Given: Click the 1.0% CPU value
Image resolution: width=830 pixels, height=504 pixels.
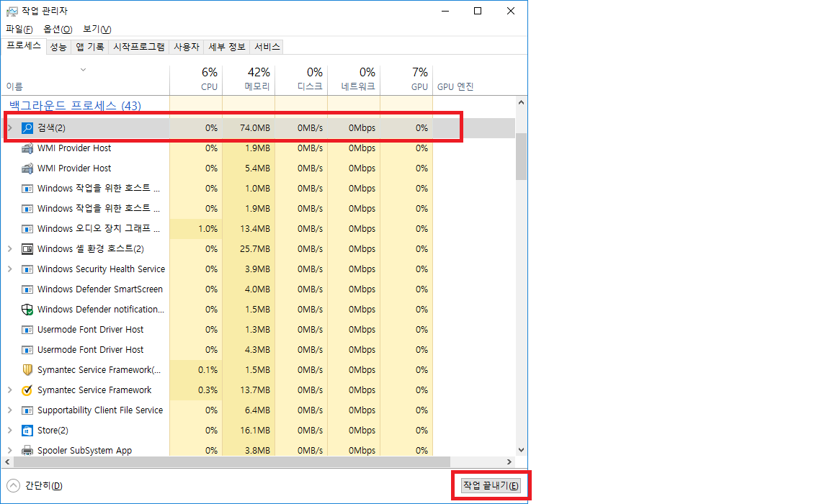Looking at the screenshot, I should (207, 229).
